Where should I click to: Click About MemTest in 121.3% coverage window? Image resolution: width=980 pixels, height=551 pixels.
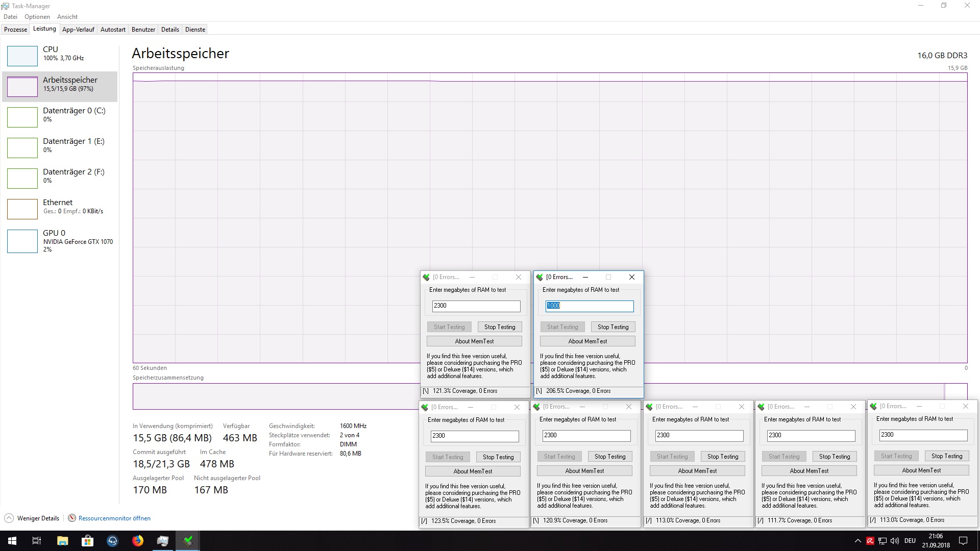474,341
